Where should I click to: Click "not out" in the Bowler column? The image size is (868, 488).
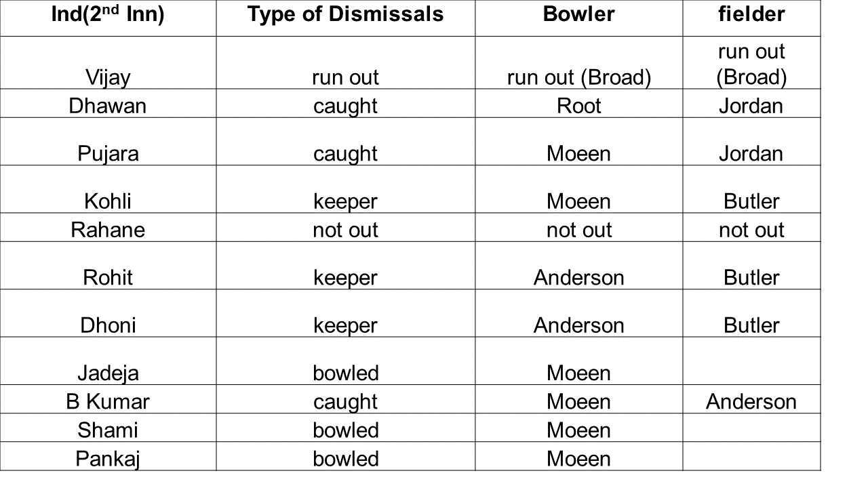click(x=578, y=230)
